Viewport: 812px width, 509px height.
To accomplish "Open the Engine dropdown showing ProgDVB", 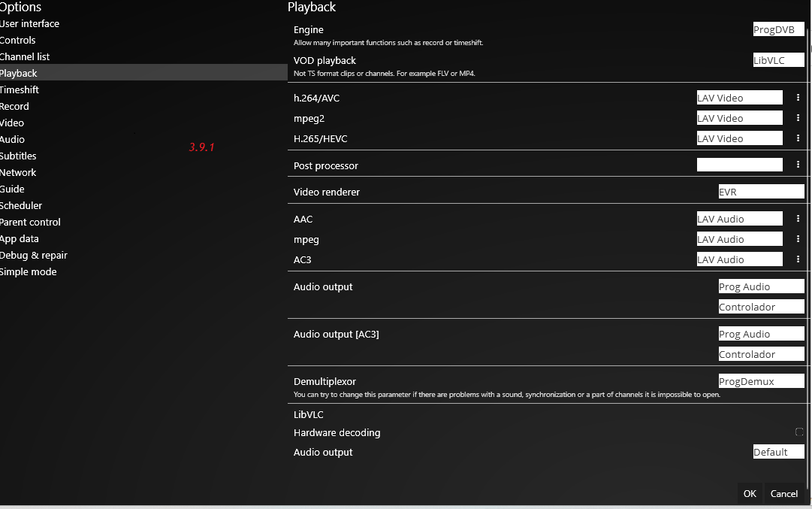I will point(778,30).
